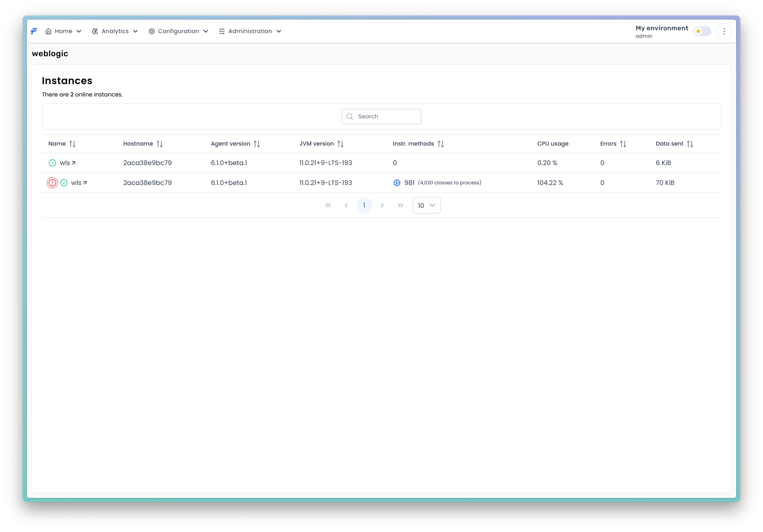Expand the Analytics dropdown
The height and width of the screenshot is (532, 763).
(115, 31)
